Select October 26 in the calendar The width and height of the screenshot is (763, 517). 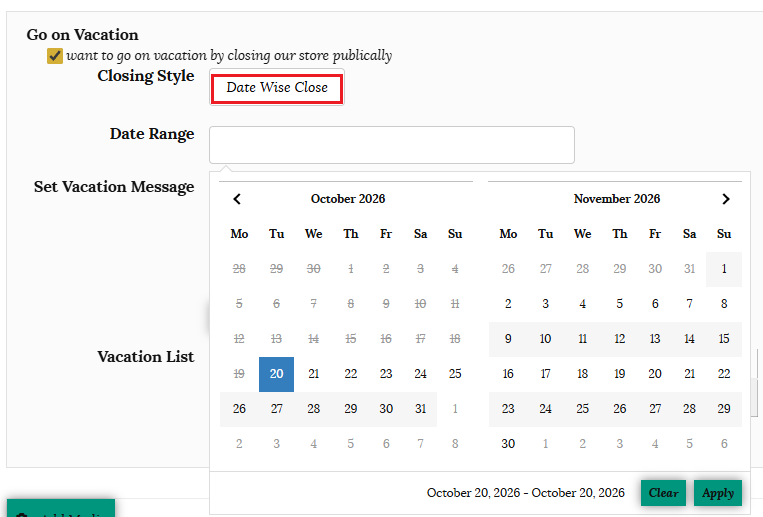[239, 409]
